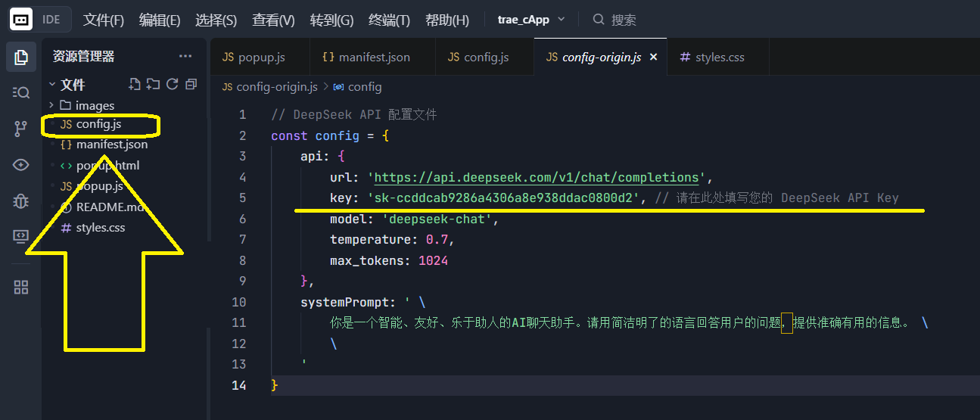Click the New File icon in explorer

click(x=135, y=84)
